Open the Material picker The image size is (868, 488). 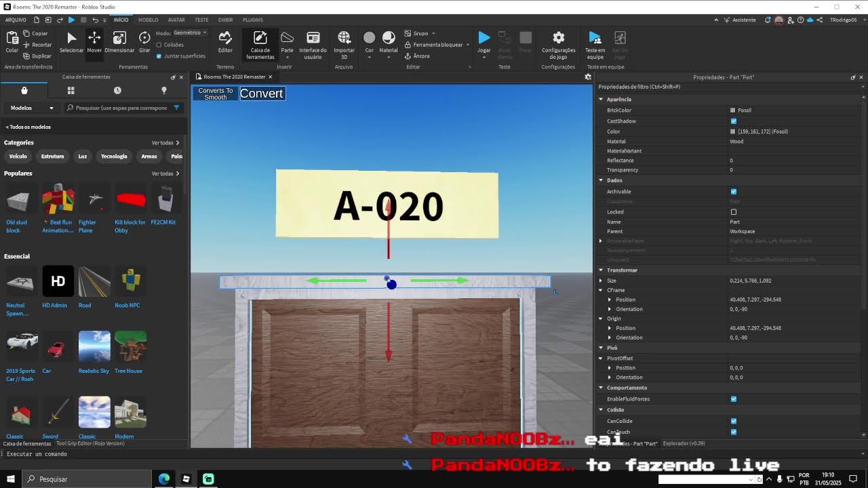[x=389, y=42]
